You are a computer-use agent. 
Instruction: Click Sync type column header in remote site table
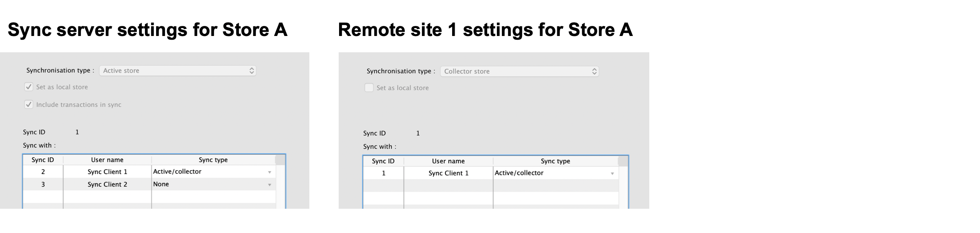[x=555, y=161]
